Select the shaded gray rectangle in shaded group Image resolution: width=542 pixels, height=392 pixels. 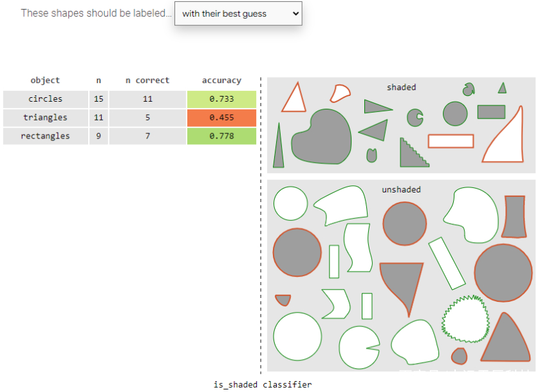(x=491, y=112)
